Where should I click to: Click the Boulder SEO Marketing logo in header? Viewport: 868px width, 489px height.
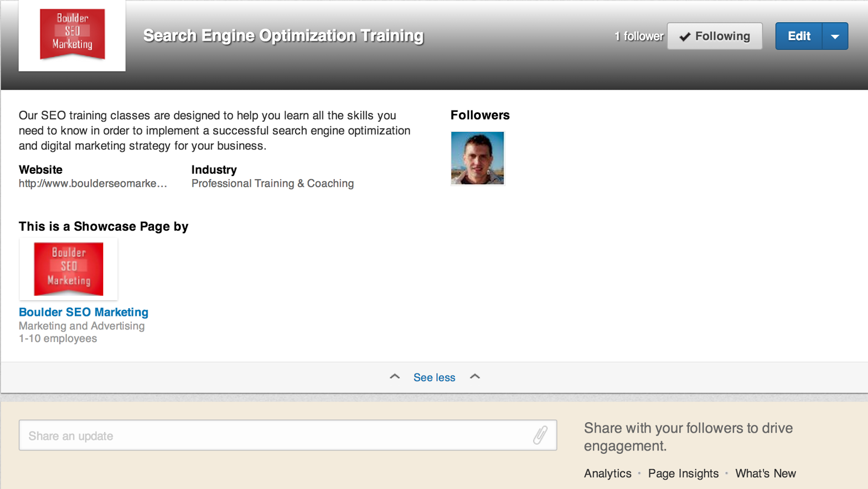72,35
